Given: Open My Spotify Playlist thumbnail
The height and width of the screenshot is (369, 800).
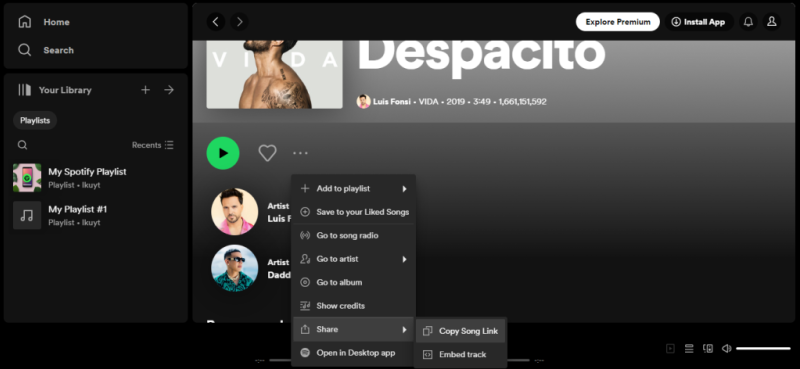Looking at the screenshot, I should pyautogui.click(x=27, y=178).
